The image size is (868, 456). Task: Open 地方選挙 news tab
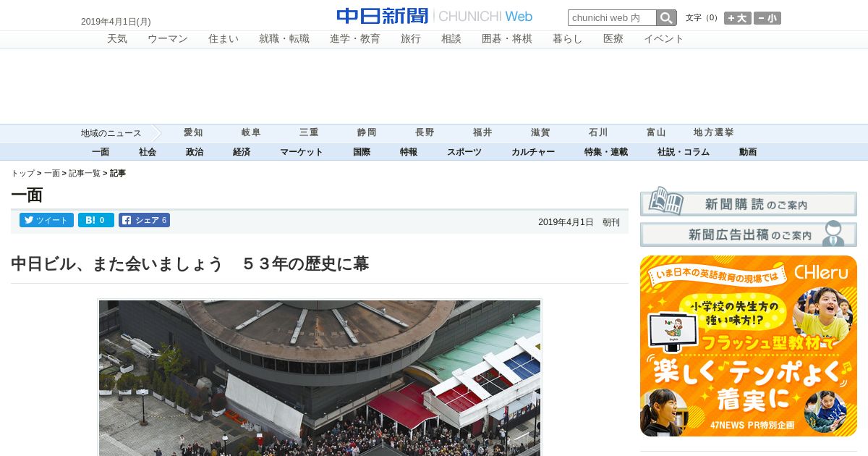tap(714, 132)
